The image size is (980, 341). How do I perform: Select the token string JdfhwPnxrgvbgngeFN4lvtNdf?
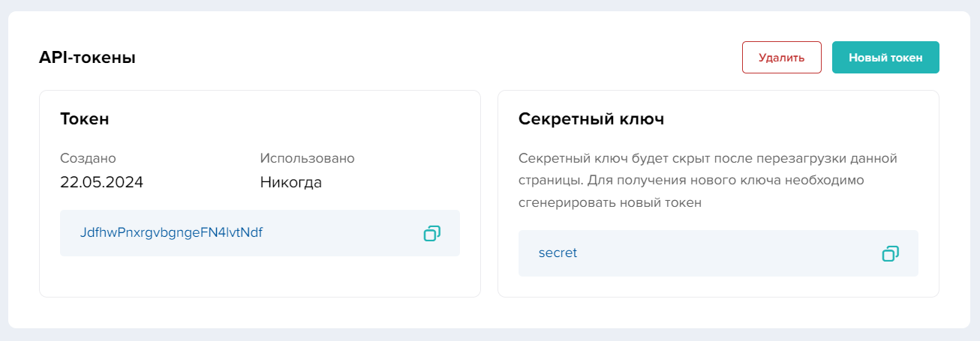(171, 233)
